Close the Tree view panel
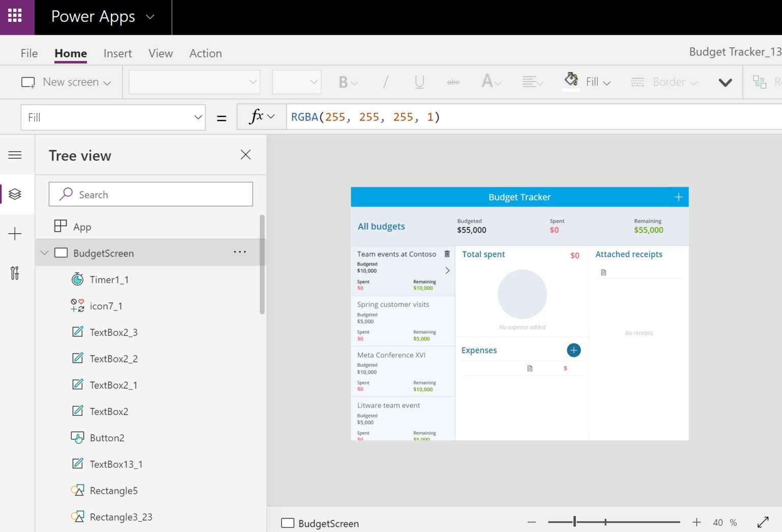The image size is (782, 532). (245, 154)
